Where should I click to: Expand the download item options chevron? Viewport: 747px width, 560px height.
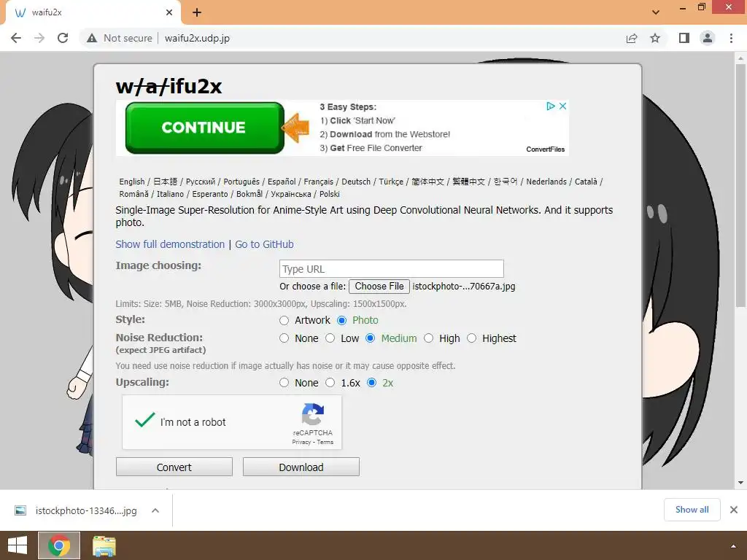155,510
